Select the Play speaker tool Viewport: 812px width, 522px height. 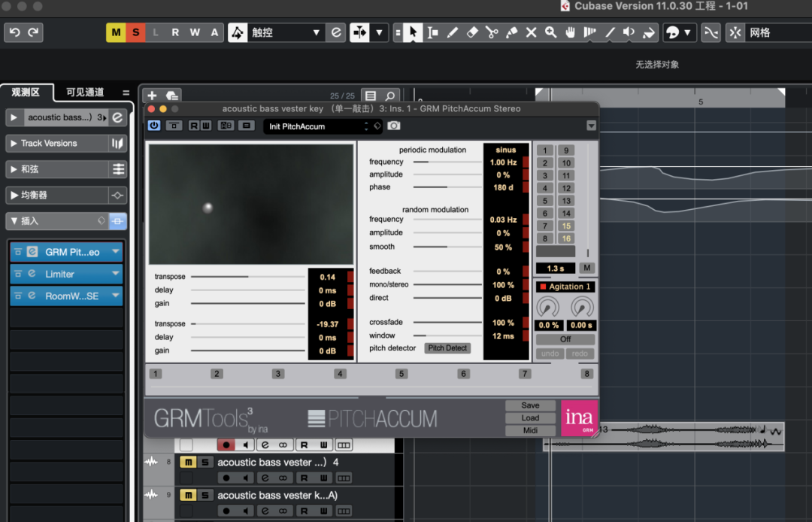tap(629, 32)
